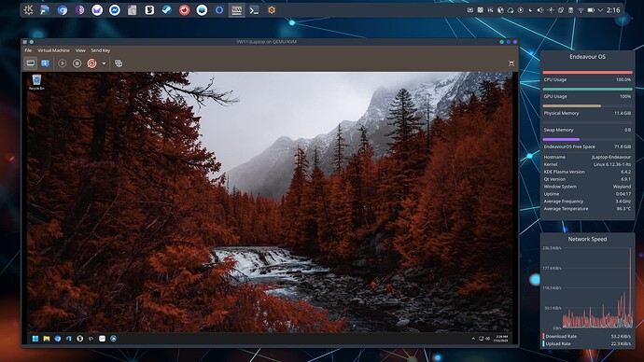Click the Endeavour OS widget title
This screenshot has height=362, width=644.
coord(587,57)
